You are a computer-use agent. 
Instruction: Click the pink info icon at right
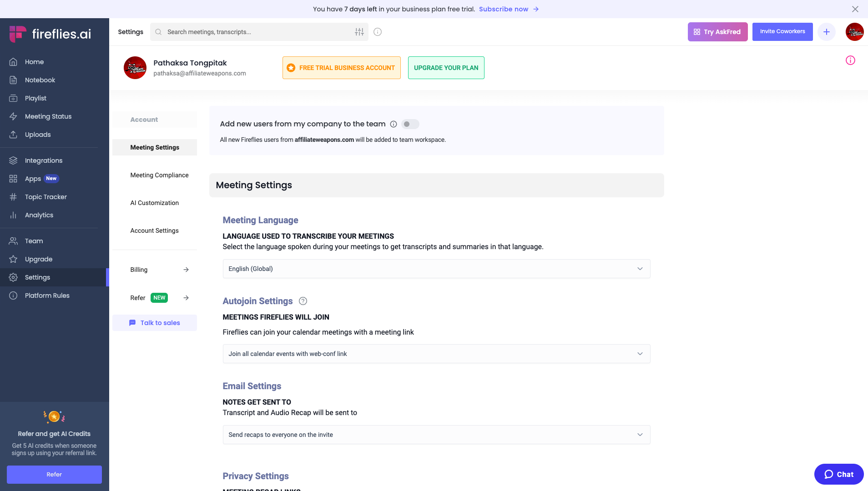tap(850, 60)
